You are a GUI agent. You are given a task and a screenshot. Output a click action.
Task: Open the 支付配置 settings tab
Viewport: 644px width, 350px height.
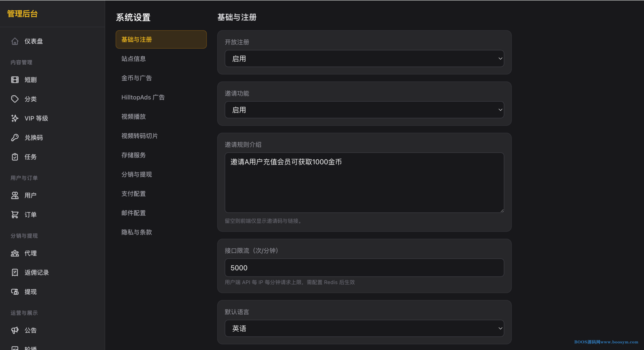click(x=134, y=194)
